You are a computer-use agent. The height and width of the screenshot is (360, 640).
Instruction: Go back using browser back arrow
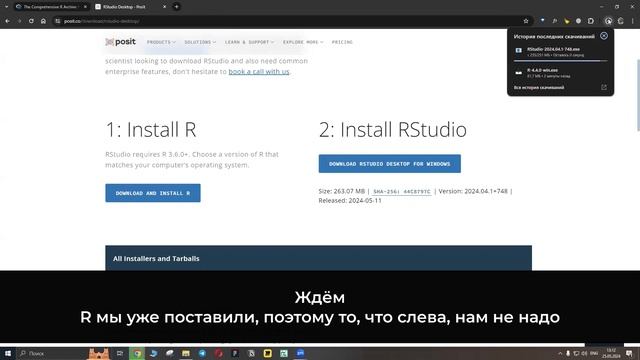pyautogui.click(x=7, y=21)
